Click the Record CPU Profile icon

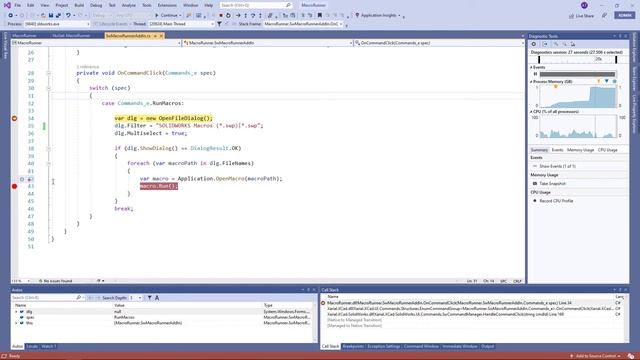coord(535,201)
